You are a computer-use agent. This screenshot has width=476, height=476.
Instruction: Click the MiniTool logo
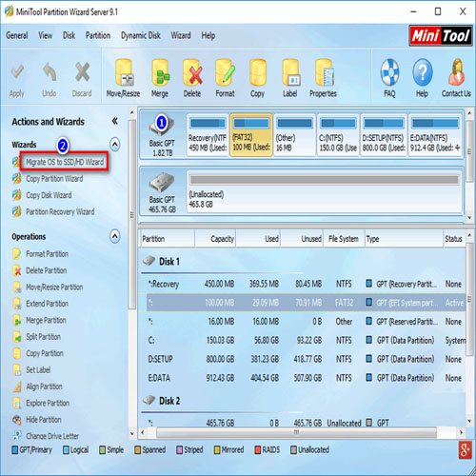(441, 35)
